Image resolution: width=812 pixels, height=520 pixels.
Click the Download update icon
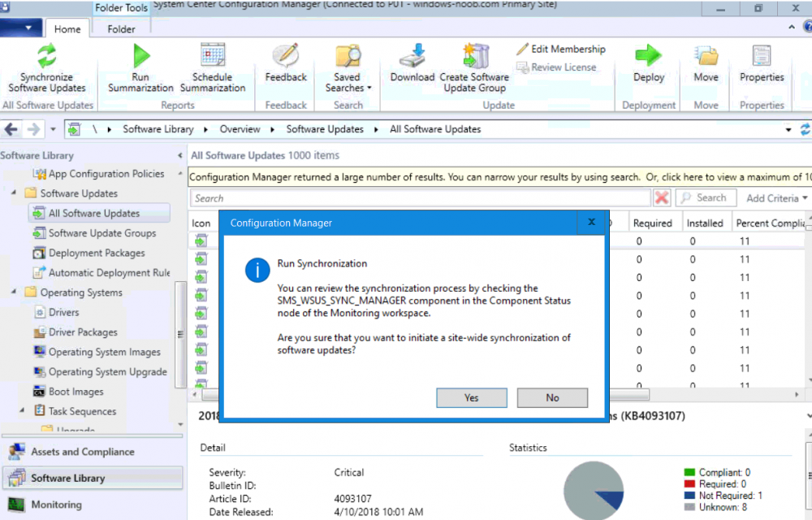coord(412,55)
